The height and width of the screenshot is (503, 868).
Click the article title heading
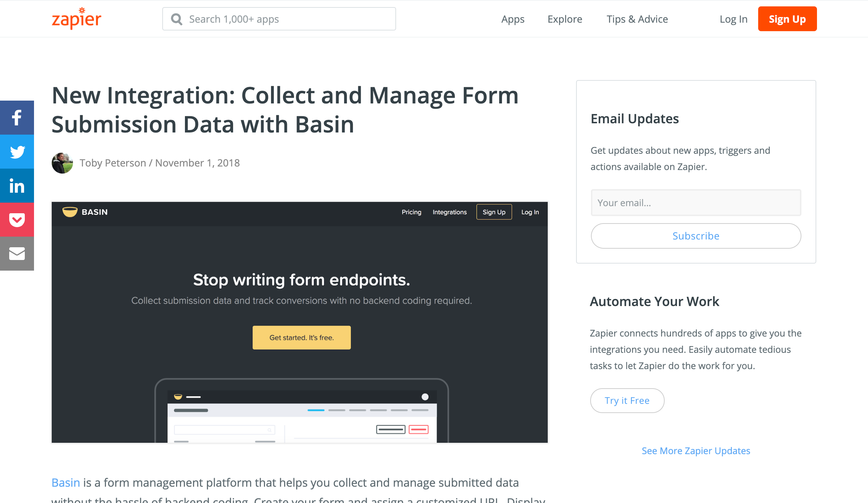point(285,110)
